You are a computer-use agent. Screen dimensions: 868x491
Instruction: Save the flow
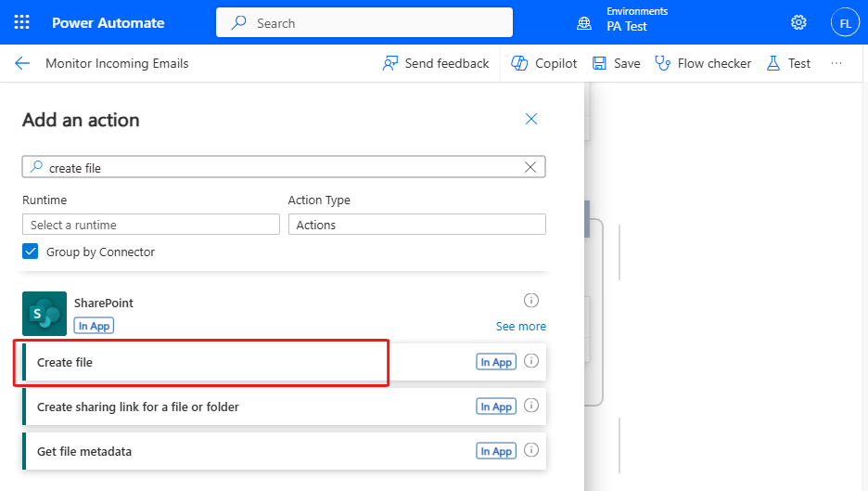(617, 64)
